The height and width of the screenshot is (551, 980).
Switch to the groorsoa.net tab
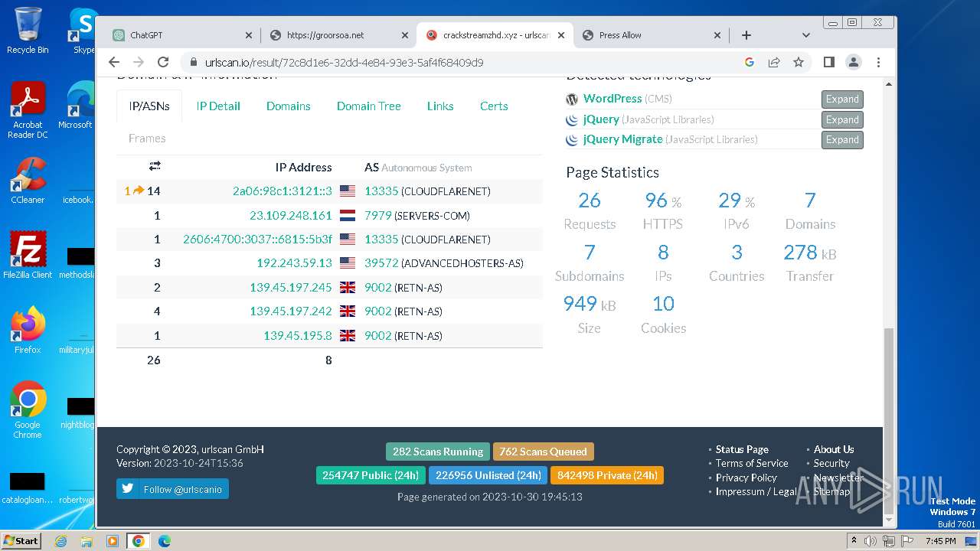[339, 35]
